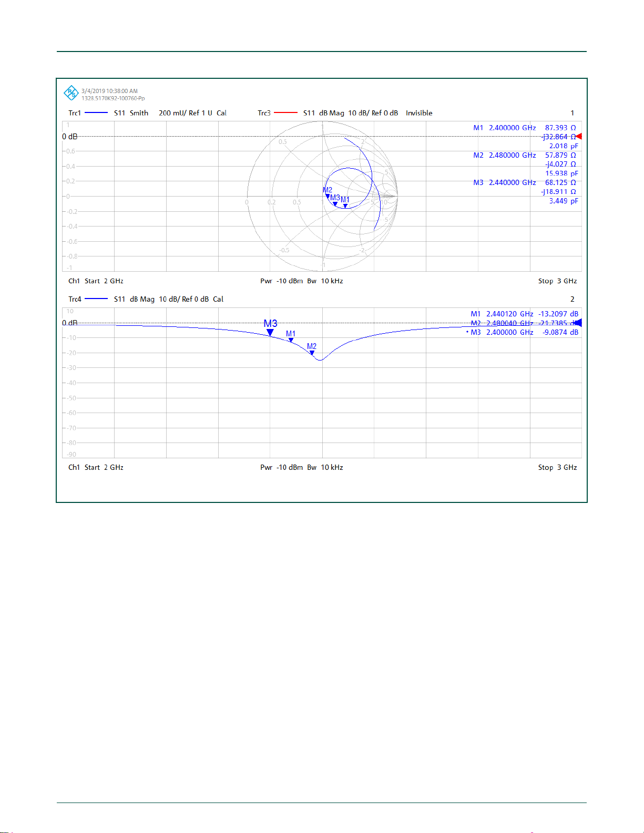Click the '0 dB' reference label in Trc4 diagram
The width and height of the screenshot is (644, 833).
pos(70,323)
